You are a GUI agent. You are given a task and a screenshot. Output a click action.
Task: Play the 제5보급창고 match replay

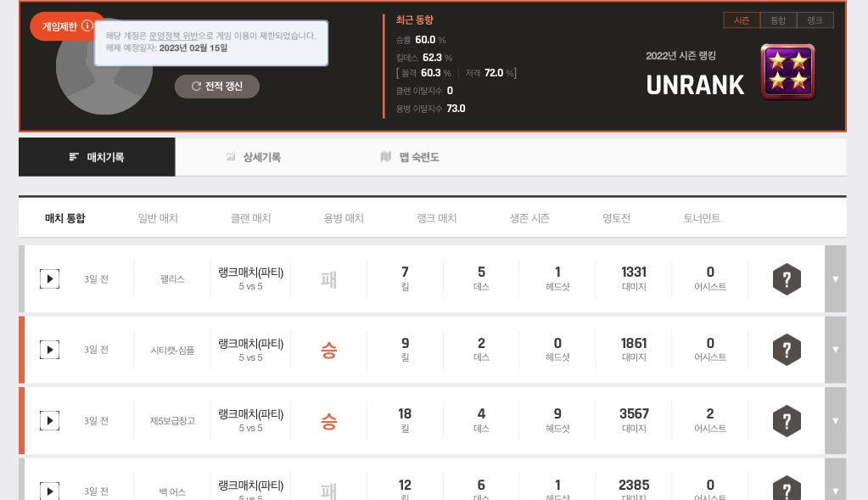(x=49, y=420)
